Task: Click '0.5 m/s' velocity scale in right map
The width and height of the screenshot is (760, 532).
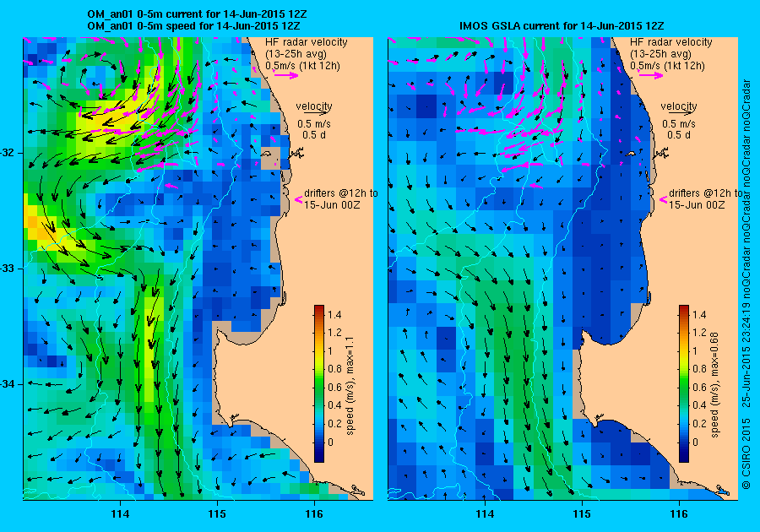Action: (679, 124)
